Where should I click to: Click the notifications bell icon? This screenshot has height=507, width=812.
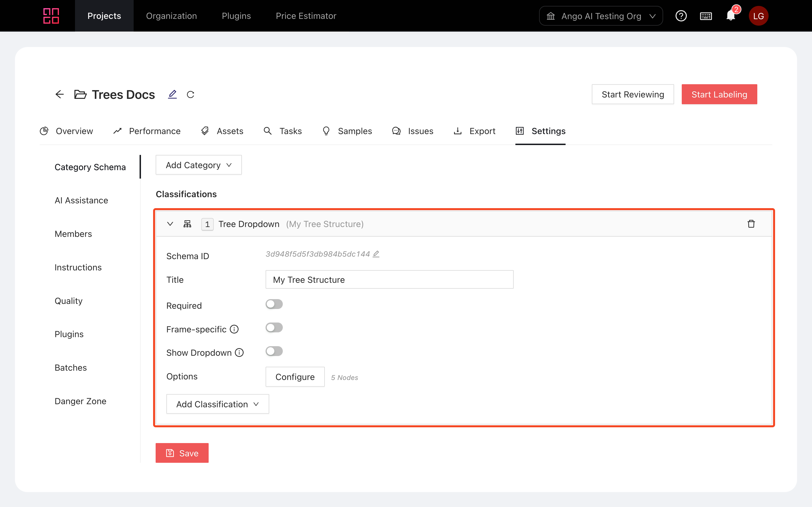tap(731, 16)
